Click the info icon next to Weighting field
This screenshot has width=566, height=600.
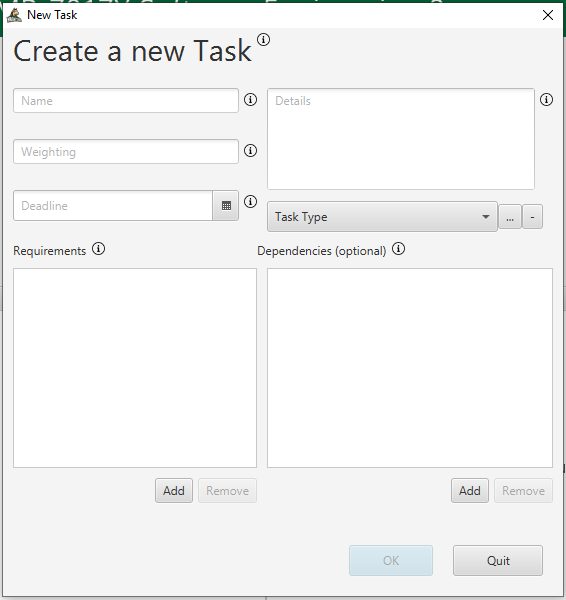(250, 150)
